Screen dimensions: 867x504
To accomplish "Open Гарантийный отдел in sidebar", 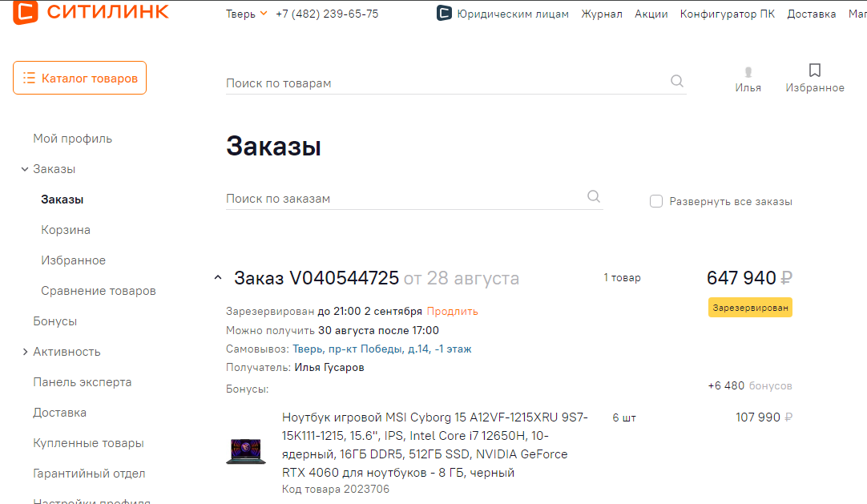I will click(x=89, y=473).
